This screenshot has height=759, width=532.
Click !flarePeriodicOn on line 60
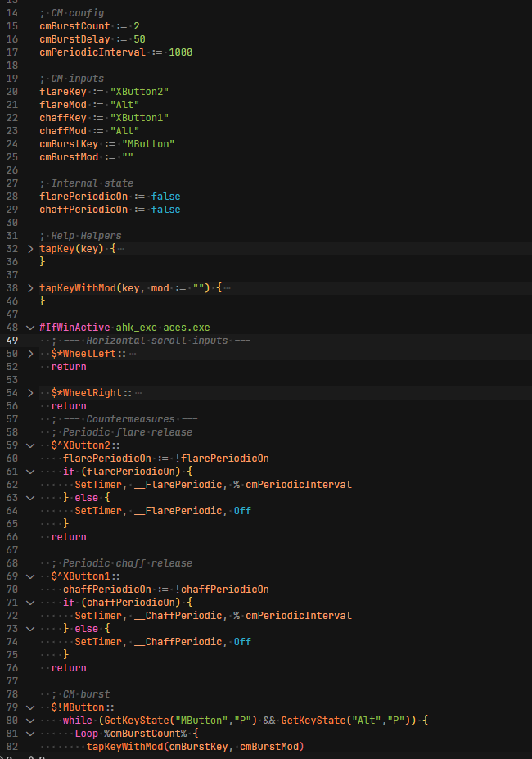point(222,459)
